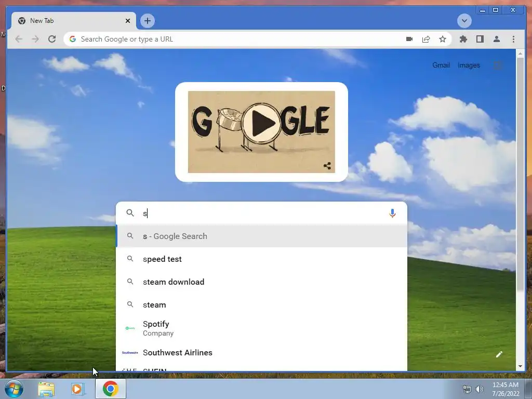Viewport: 532px width, 399px height.
Task: Click Chrome taskbar button
Action: tap(111, 389)
